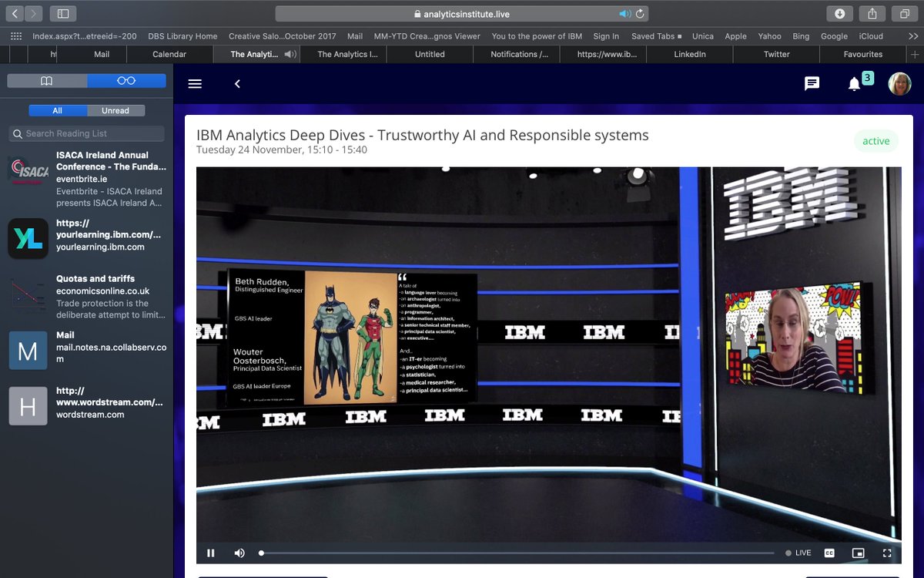Pause the live video
The image size is (924, 578).
click(211, 553)
